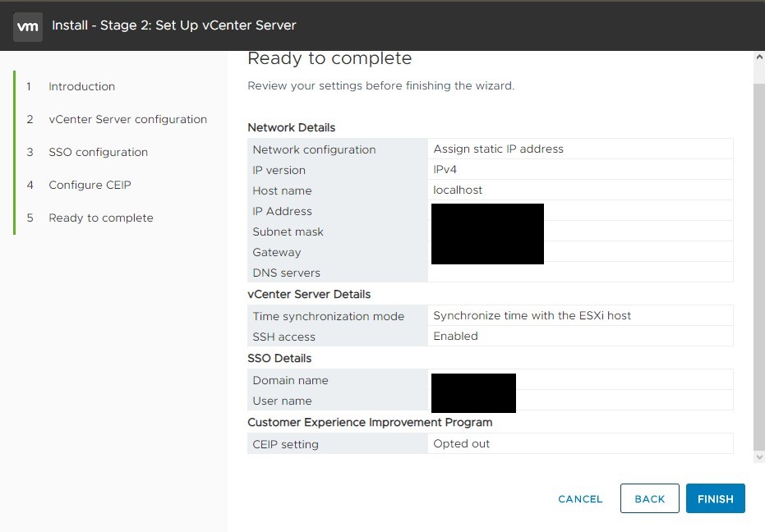Screen dimensions: 765x532
Task: Click 'Customer Experience Improvement Program' heading
Action: click(x=370, y=422)
